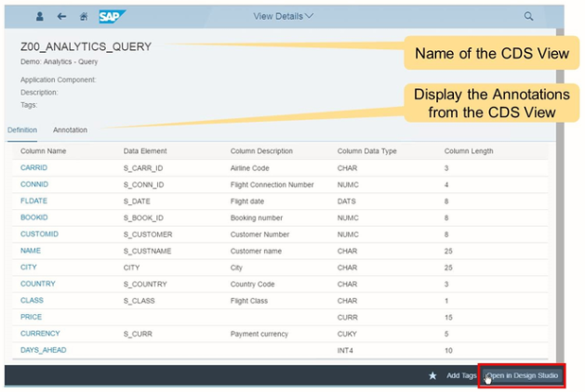Click the SAP logo
Image resolution: width=585 pixels, height=392 pixels.
pyautogui.click(x=112, y=17)
